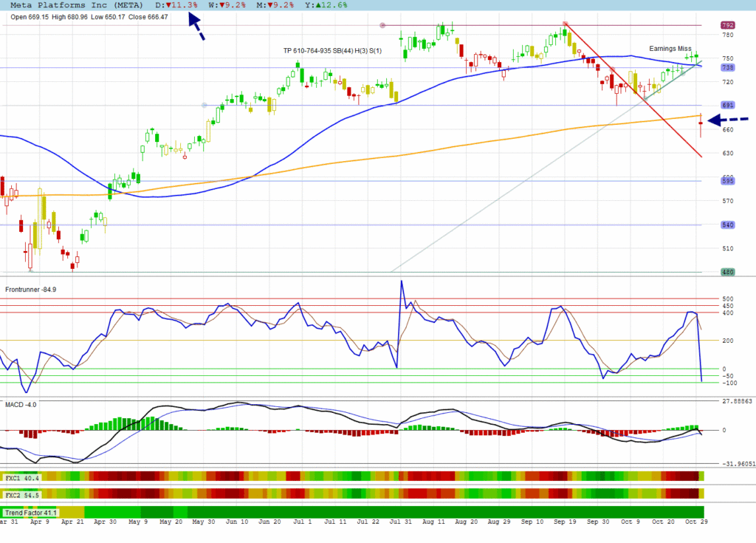
Task: Select the 480 price level label
Action: click(727, 272)
